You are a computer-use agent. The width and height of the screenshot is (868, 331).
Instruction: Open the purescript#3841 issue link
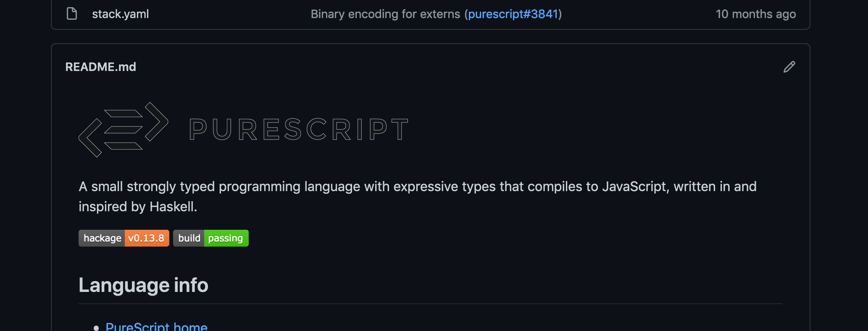point(513,14)
